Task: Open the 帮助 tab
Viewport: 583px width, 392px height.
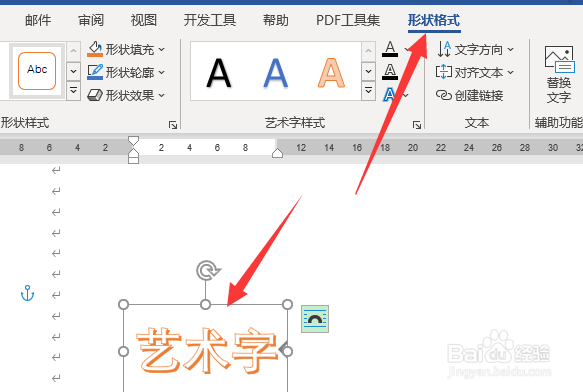Action: point(276,20)
